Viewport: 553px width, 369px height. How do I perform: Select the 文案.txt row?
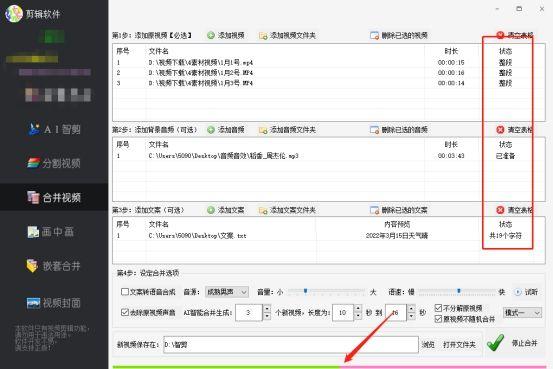(x=329, y=236)
